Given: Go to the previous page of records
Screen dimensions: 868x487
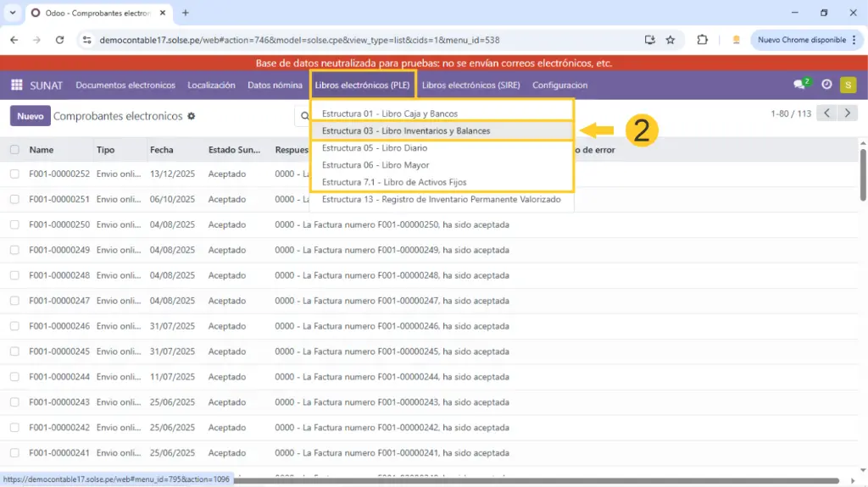Looking at the screenshot, I should [x=826, y=113].
